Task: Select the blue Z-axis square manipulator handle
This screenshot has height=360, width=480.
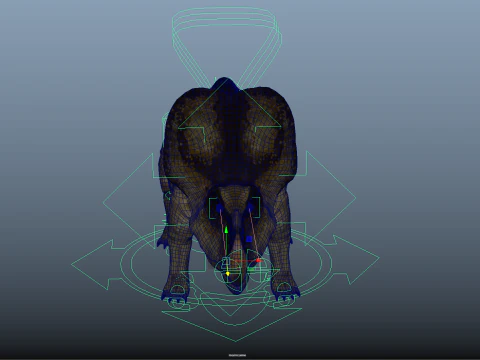Action: 249,239
